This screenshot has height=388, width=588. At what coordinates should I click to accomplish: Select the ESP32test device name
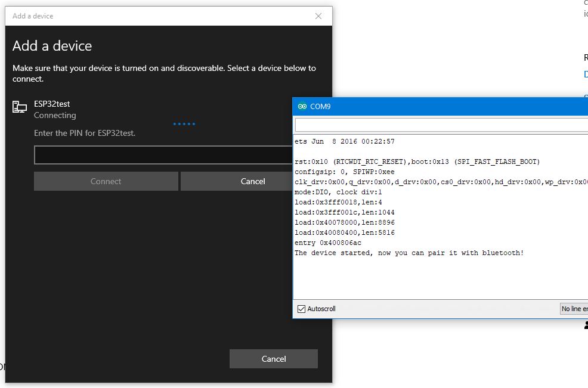pos(52,104)
